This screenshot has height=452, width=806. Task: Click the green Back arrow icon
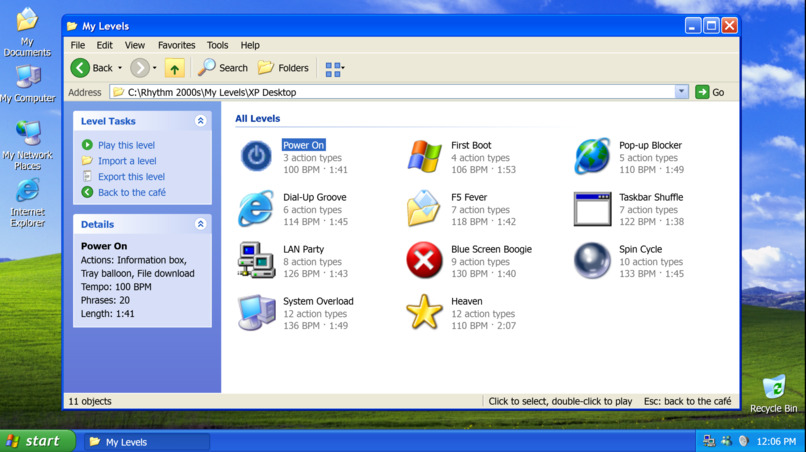[x=80, y=68]
